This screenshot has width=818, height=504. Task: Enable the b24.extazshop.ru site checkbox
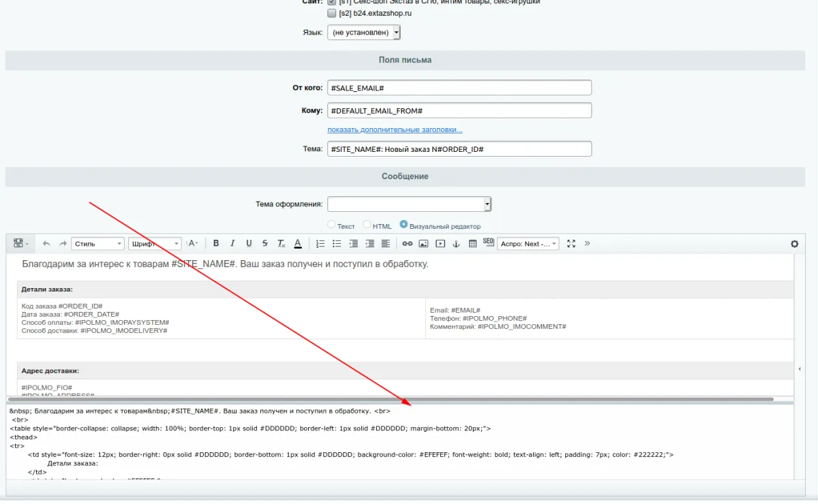332,13
